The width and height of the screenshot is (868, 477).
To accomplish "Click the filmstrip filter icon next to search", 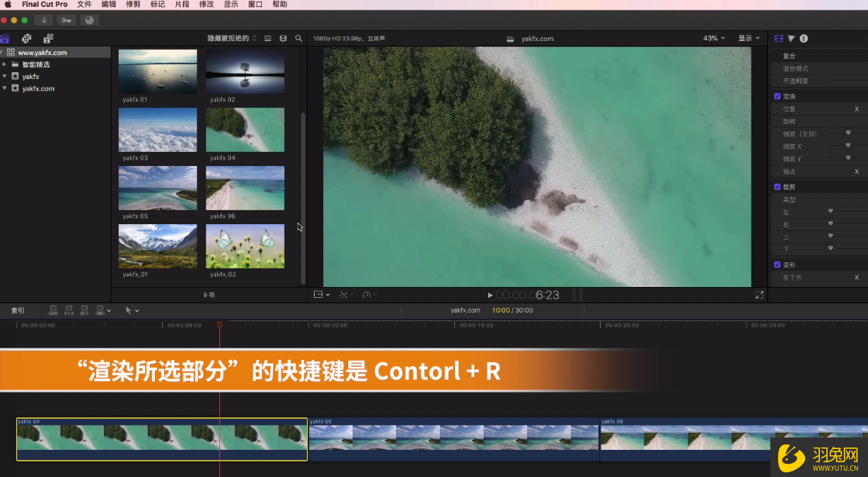I will [x=283, y=37].
